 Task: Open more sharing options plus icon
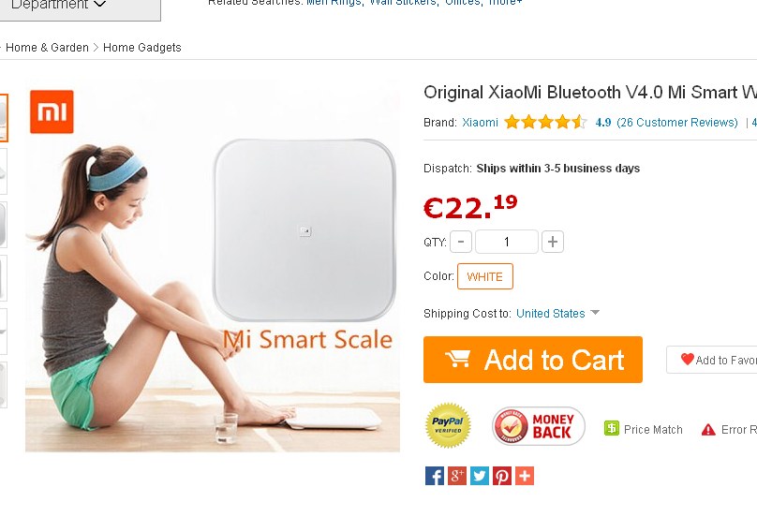click(525, 476)
